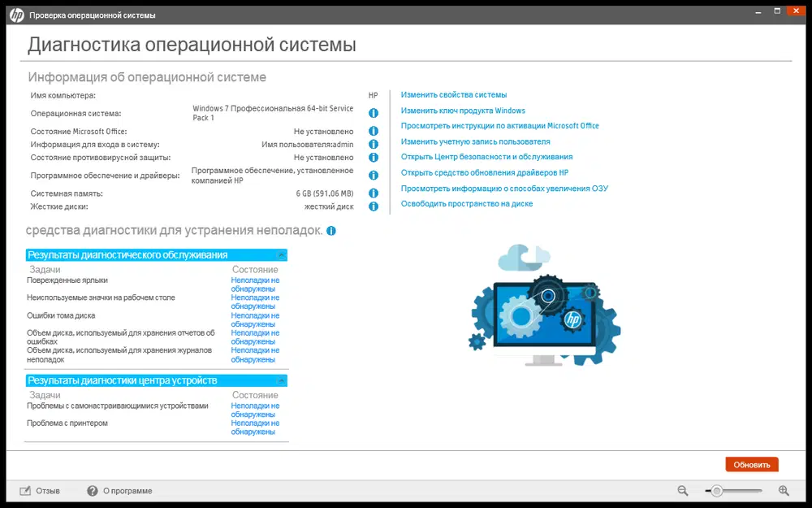Maximize the window

[777, 11]
